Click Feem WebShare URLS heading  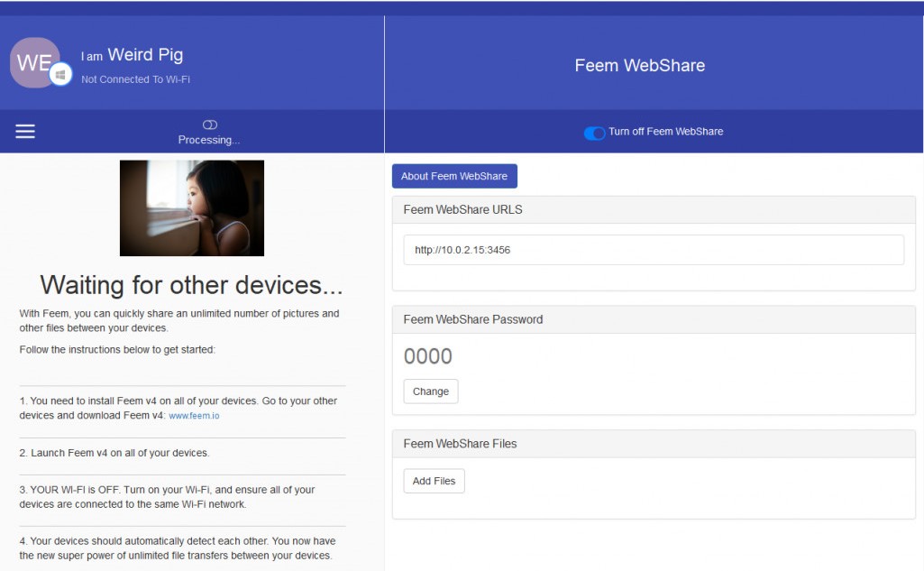tap(462, 209)
